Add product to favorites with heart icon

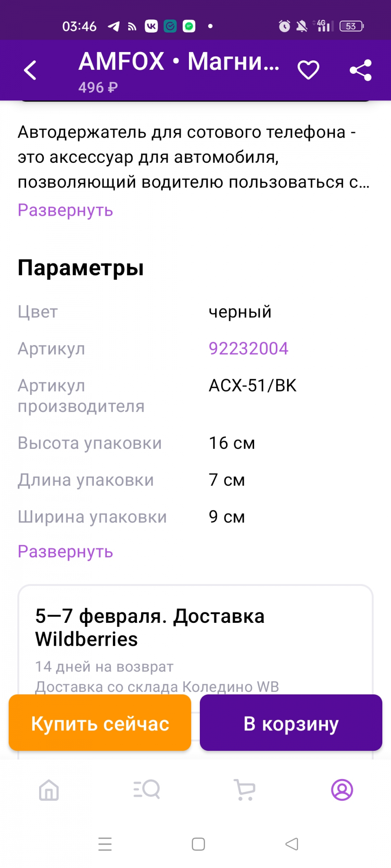pyautogui.click(x=308, y=70)
